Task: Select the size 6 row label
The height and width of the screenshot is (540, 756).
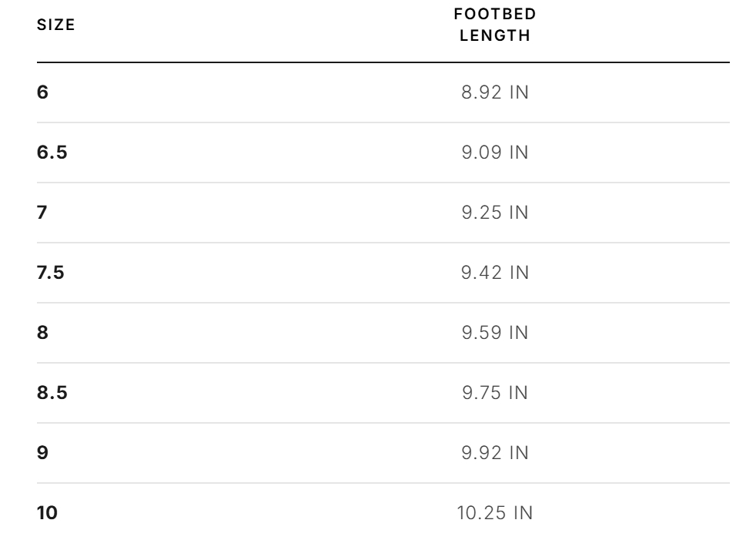Action: coord(42,92)
